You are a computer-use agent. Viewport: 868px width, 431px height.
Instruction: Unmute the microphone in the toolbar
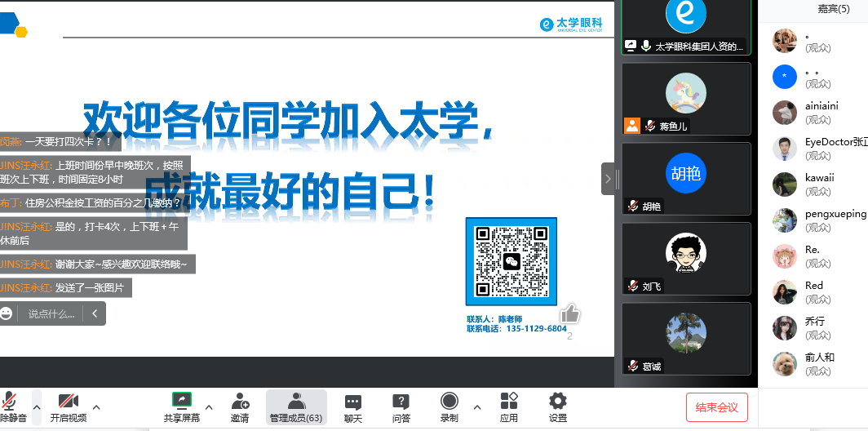pyautogui.click(x=10, y=407)
